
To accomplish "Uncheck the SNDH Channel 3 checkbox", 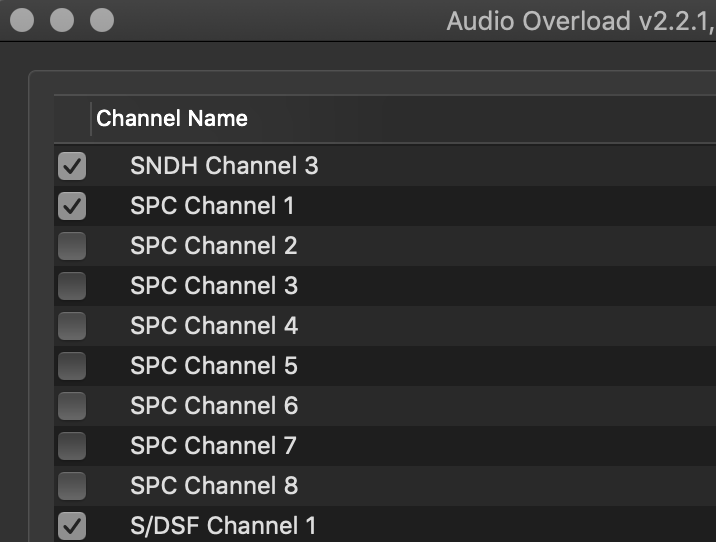I will click(72, 166).
